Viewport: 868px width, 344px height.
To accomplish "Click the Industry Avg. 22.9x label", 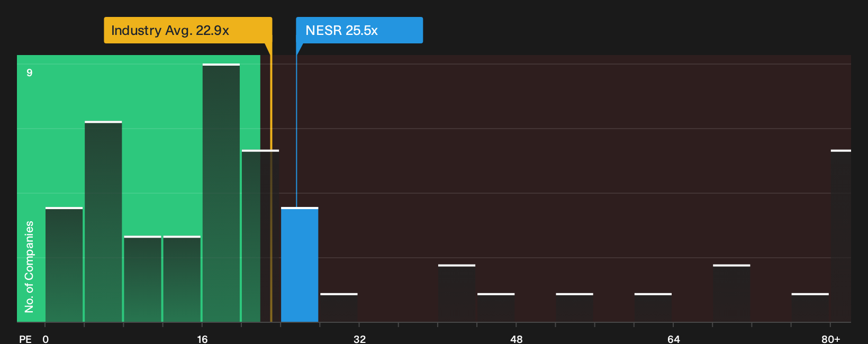I will pyautogui.click(x=188, y=30).
